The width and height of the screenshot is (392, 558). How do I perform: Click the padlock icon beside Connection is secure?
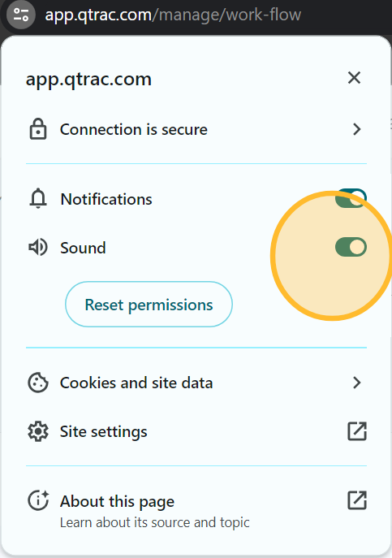click(37, 129)
